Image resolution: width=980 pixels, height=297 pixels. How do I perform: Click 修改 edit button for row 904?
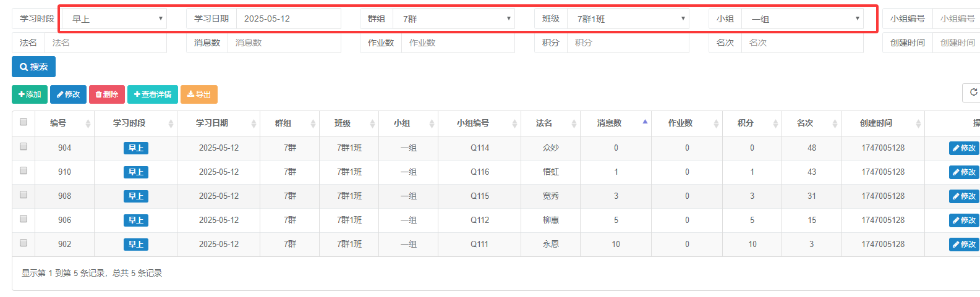(x=964, y=148)
